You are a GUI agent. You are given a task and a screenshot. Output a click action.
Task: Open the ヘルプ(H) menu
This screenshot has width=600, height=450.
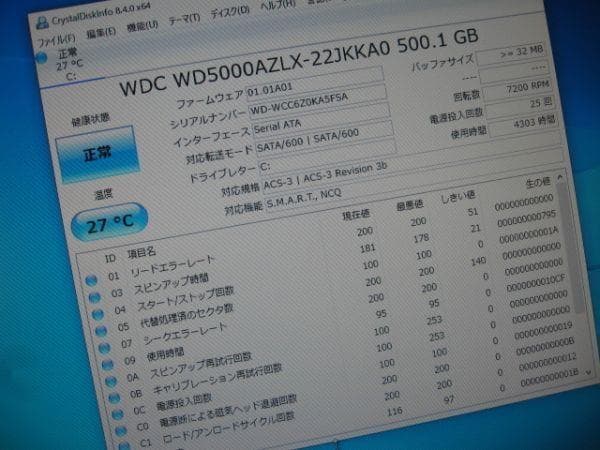point(278,5)
